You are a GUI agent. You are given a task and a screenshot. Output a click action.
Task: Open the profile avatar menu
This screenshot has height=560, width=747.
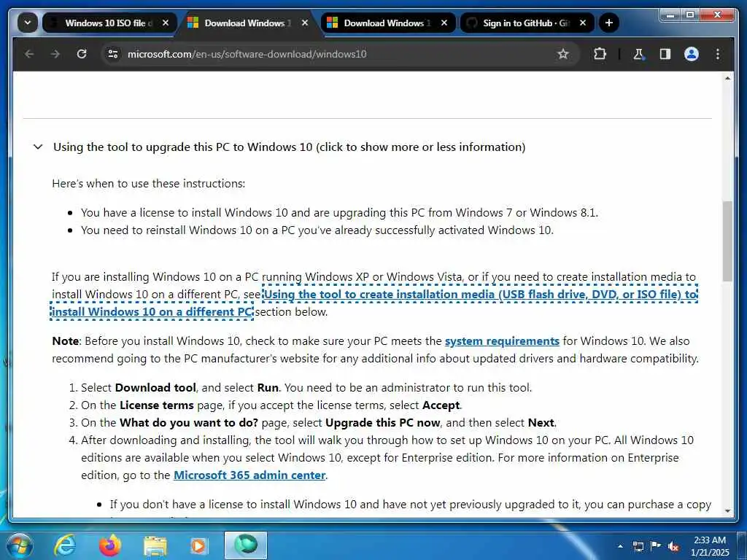pos(692,54)
